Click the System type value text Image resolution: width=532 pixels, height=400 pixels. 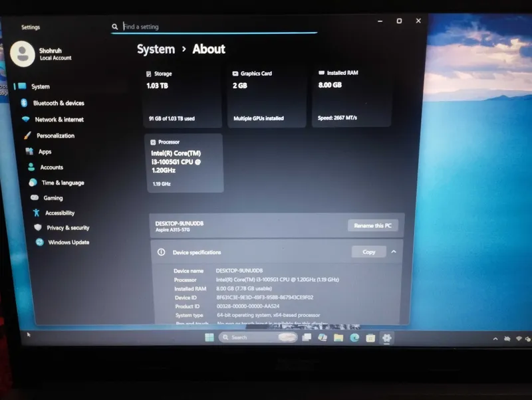(269, 315)
